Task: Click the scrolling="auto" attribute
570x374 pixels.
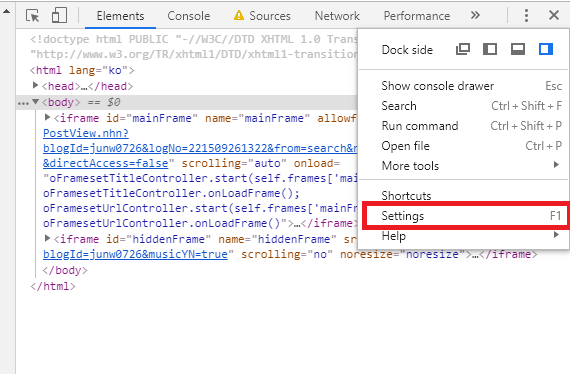Action: tap(234, 163)
